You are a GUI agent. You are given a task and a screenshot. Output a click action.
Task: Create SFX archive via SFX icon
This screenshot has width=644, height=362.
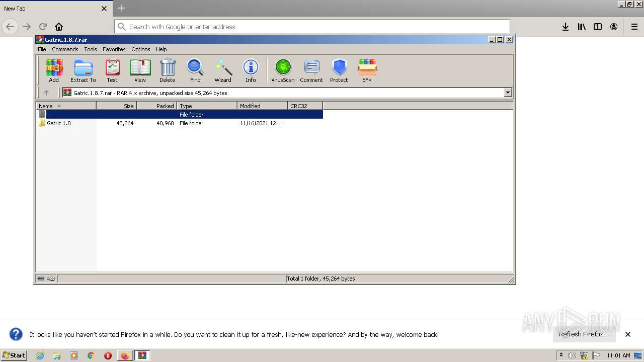coord(367,70)
